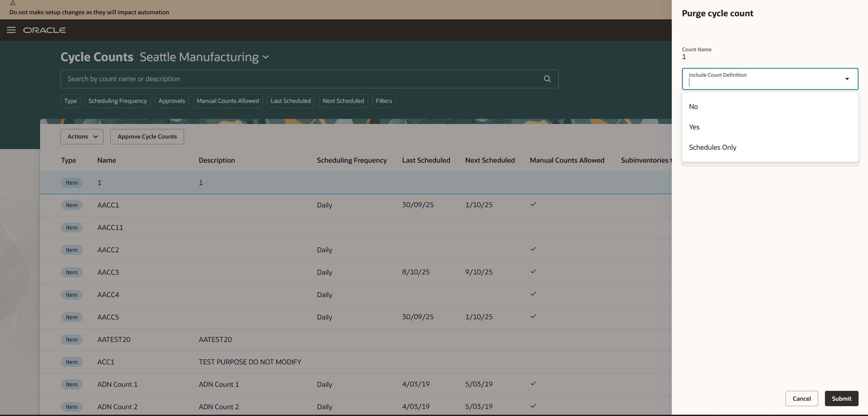Screen dimensions: 868x416
Task: Click the search magnifier icon
Action: pos(547,78)
